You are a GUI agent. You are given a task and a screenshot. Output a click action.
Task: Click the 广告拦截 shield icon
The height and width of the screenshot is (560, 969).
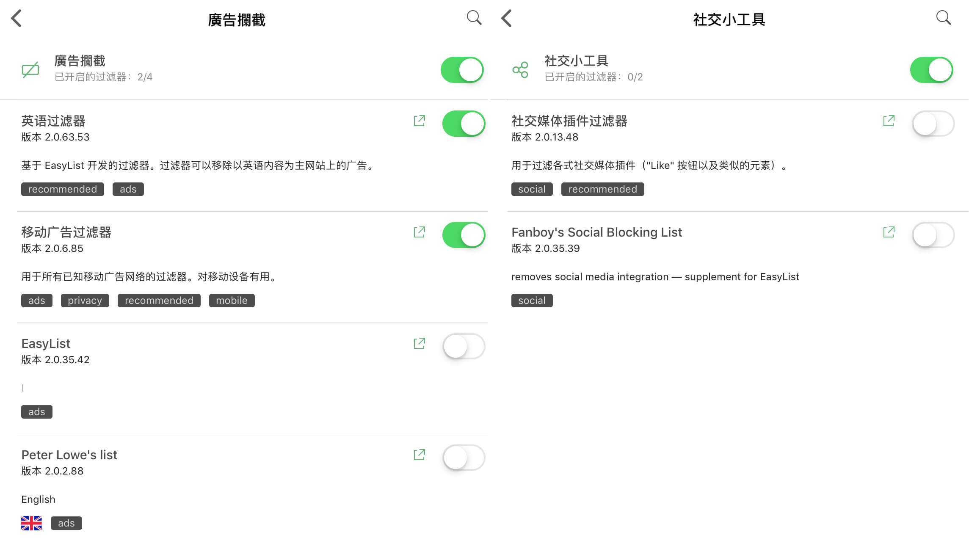tap(30, 69)
